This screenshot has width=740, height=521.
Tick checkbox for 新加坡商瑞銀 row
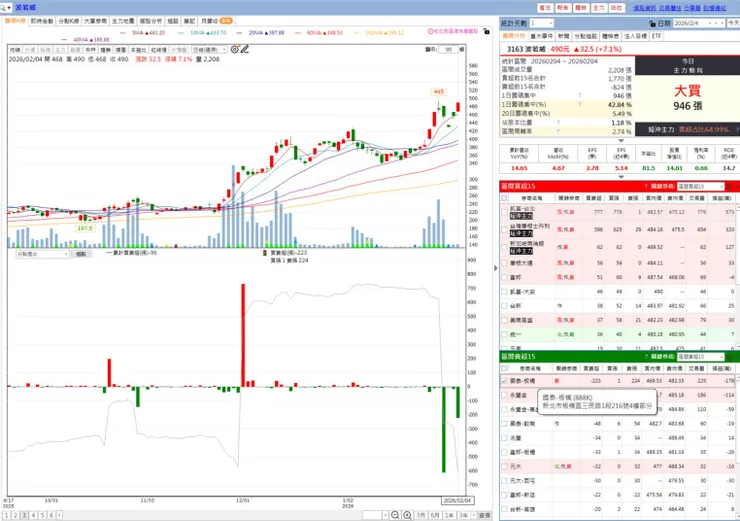click(x=504, y=247)
